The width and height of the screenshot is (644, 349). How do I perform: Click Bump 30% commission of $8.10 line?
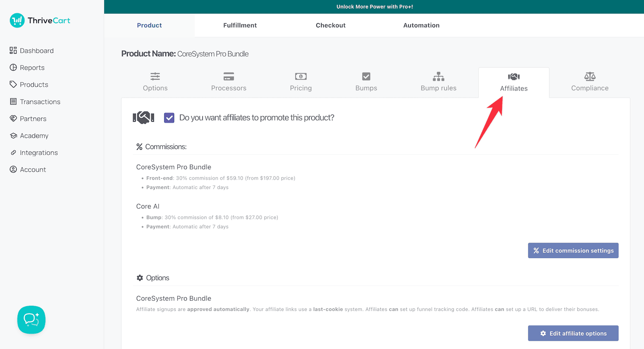tap(212, 217)
